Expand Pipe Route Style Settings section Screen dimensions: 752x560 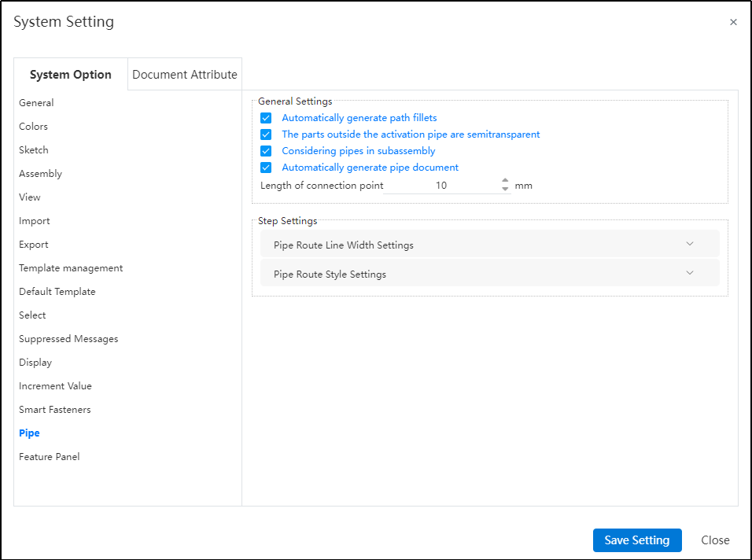point(489,274)
